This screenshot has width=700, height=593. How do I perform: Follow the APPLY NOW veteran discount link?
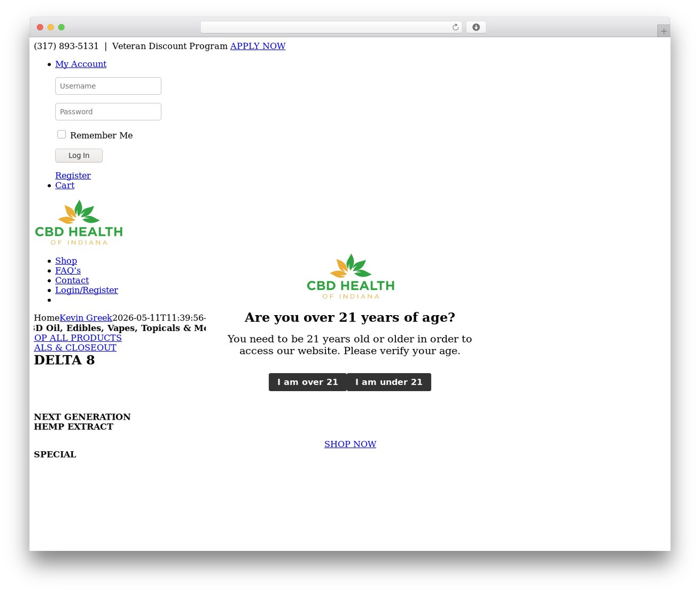[x=258, y=46]
